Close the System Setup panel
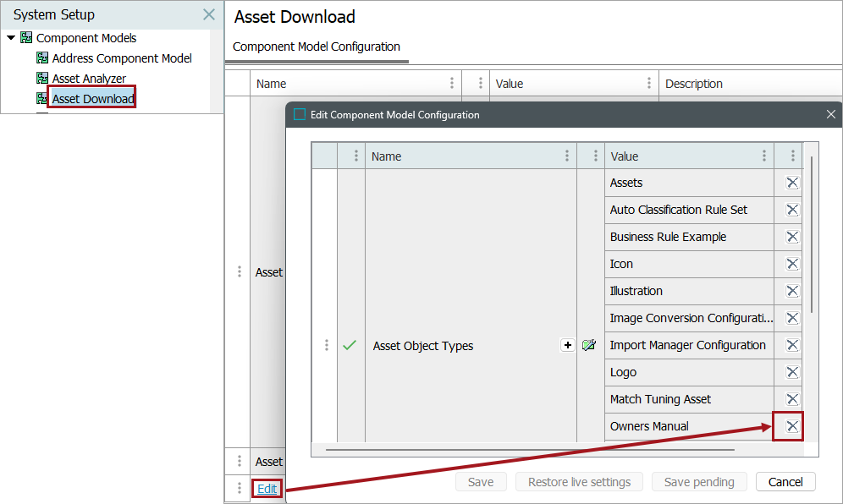Image resolution: width=843 pixels, height=504 pixels. coord(209,14)
